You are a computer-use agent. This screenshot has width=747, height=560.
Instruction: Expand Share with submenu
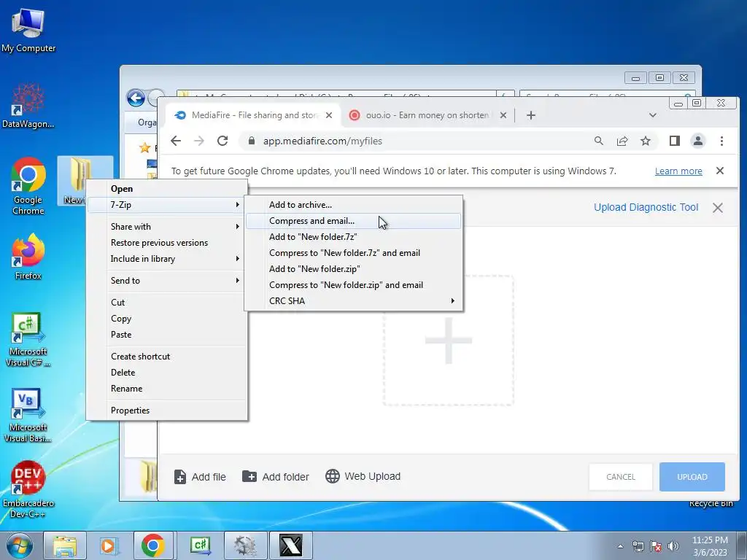[167, 227]
